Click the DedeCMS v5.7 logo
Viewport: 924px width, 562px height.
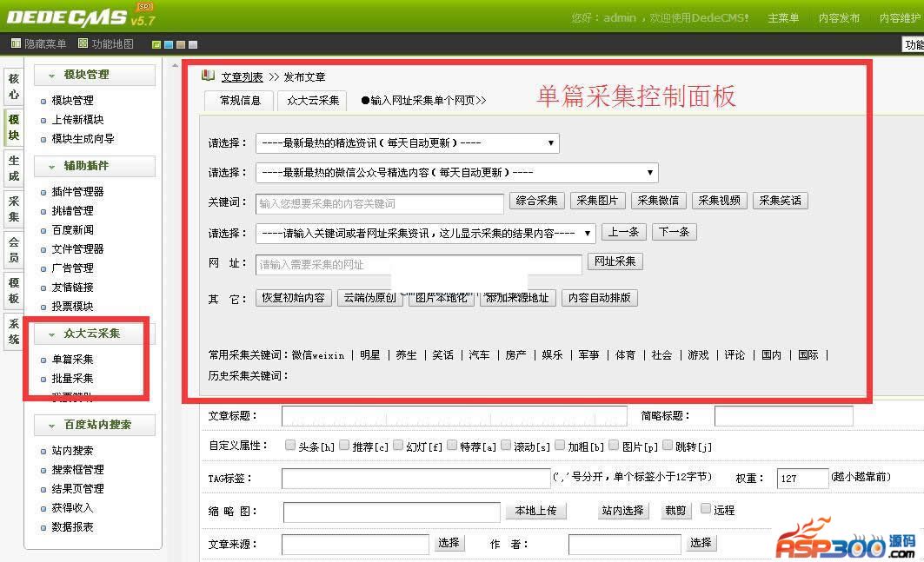[82, 17]
